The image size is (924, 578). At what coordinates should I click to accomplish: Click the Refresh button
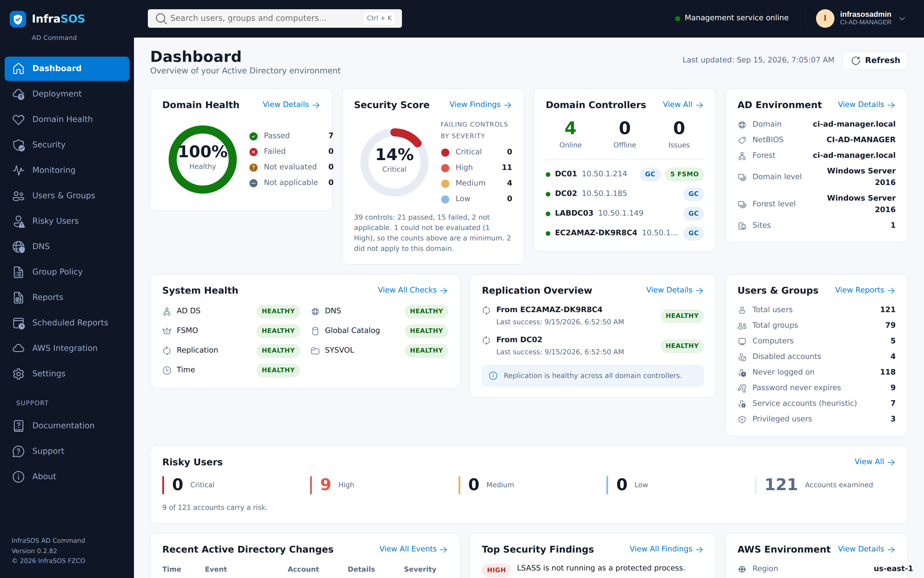(x=875, y=60)
